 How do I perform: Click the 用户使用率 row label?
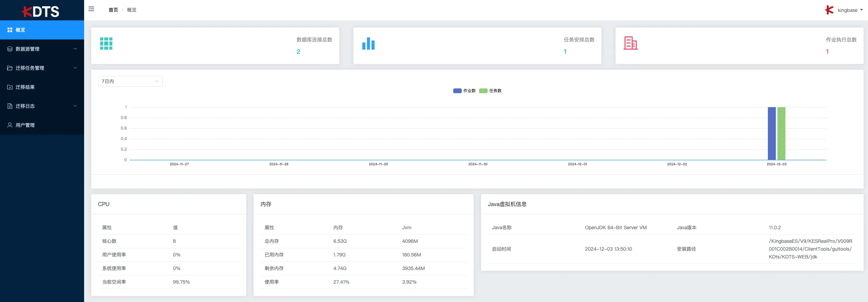click(x=114, y=255)
